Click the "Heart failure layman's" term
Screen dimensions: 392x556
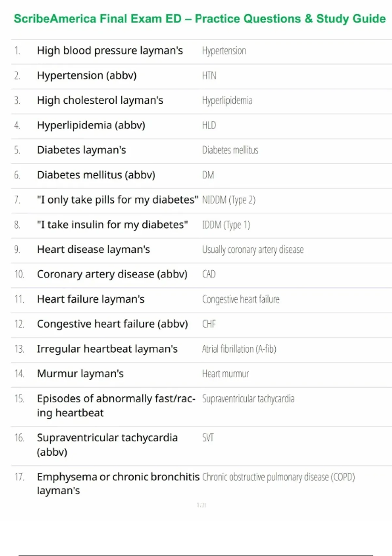[x=91, y=299]
